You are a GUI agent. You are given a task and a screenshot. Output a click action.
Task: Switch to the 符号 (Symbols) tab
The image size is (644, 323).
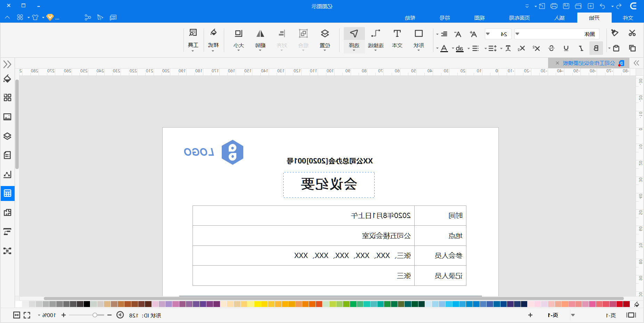445,18
